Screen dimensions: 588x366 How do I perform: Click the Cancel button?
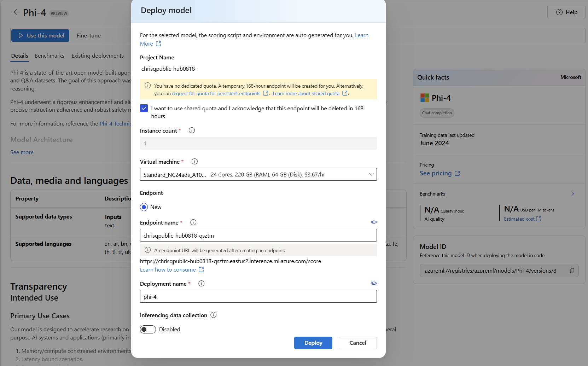[x=358, y=343]
